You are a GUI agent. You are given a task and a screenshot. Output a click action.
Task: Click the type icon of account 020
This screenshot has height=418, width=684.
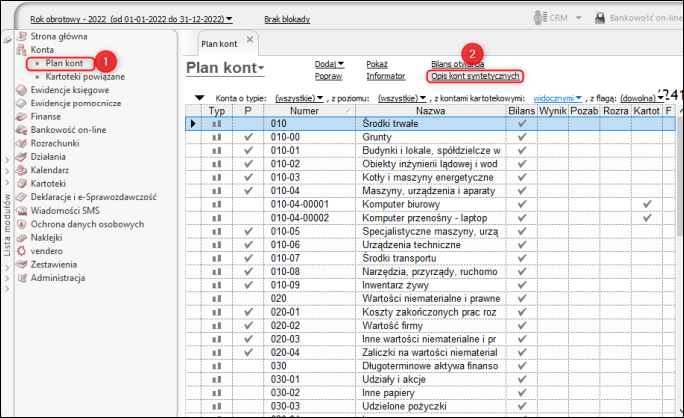[217, 299]
